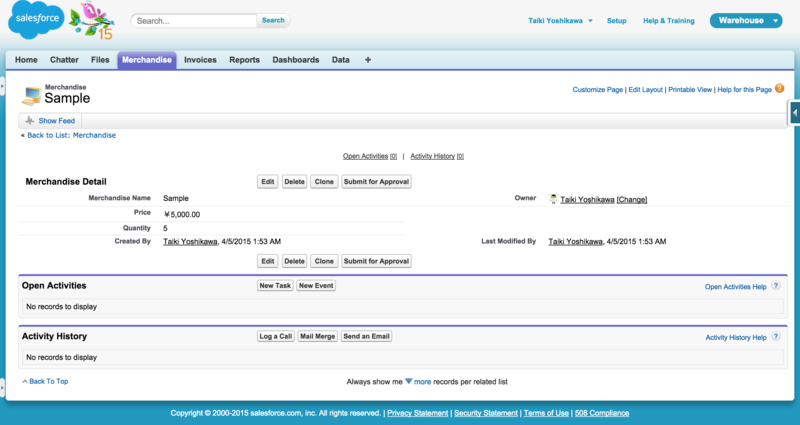Select the Merchandise tab
Image resolution: width=800 pixels, height=425 pixels.
tap(147, 60)
